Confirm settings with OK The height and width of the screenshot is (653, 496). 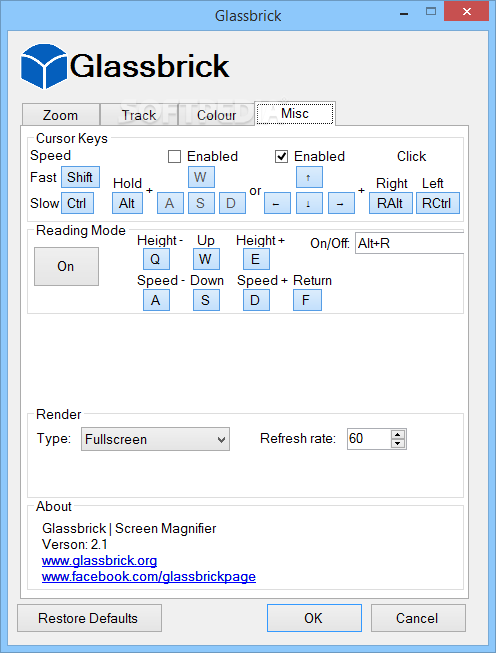314,618
